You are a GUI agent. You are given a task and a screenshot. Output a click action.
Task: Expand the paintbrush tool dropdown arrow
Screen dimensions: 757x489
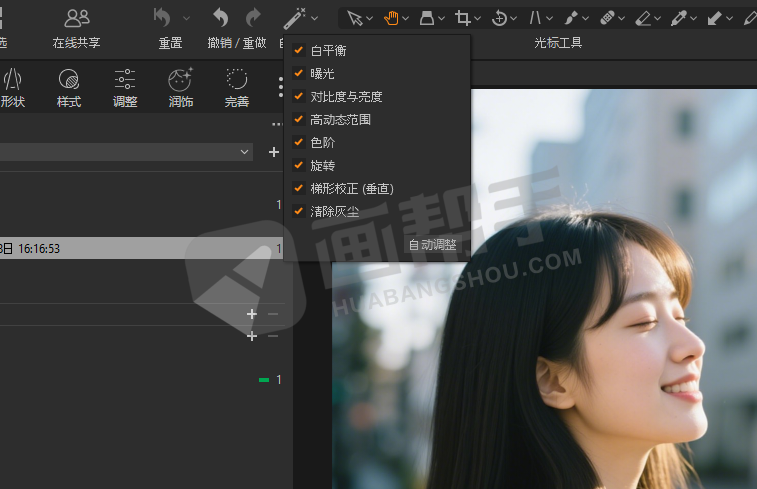point(586,19)
